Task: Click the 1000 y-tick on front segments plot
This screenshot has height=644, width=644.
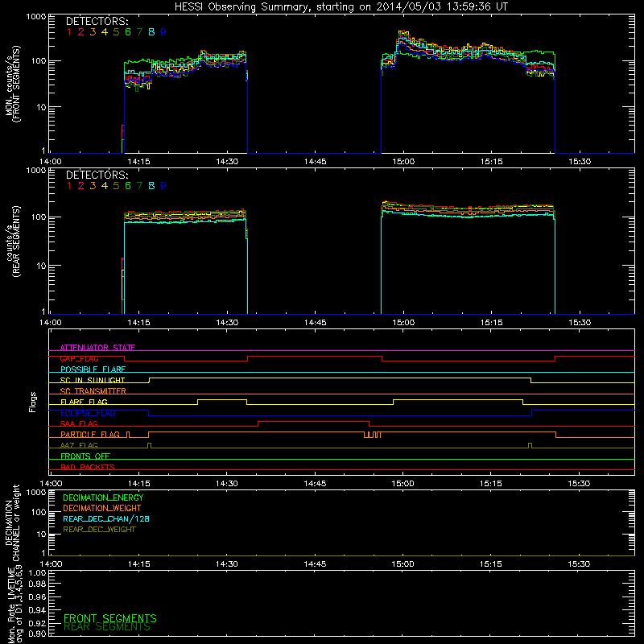Action: pyautogui.click(x=36, y=17)
